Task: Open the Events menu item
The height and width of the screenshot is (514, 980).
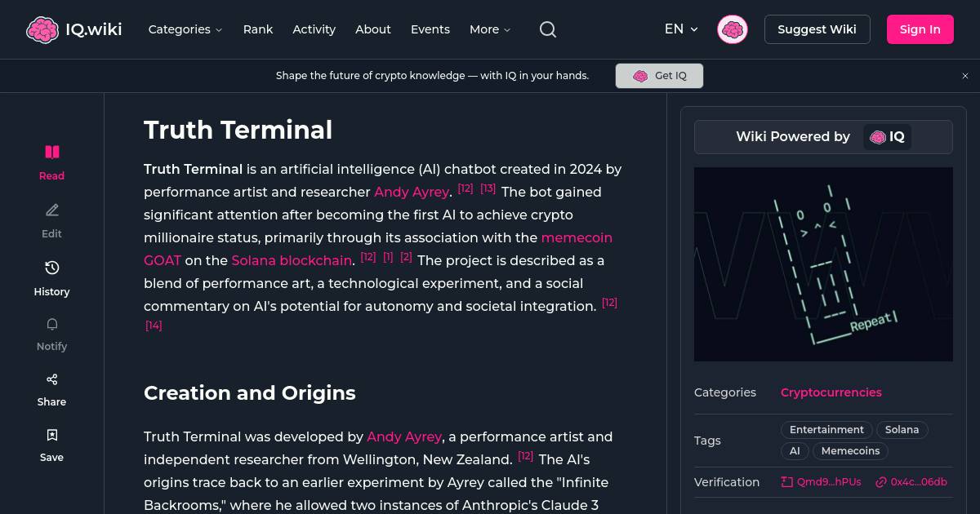Action: tap(430, 29)
